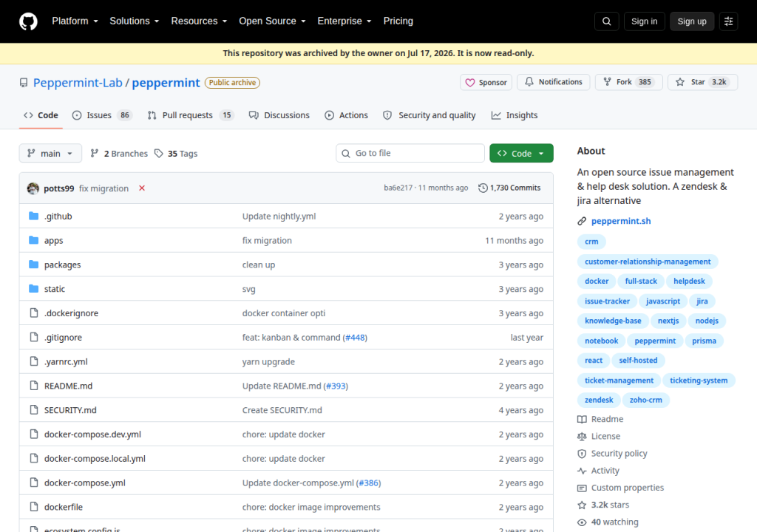This screenshot has width=757, height=532.
Task: Open the docker-compose.dev.yml file
Action: 92,434
